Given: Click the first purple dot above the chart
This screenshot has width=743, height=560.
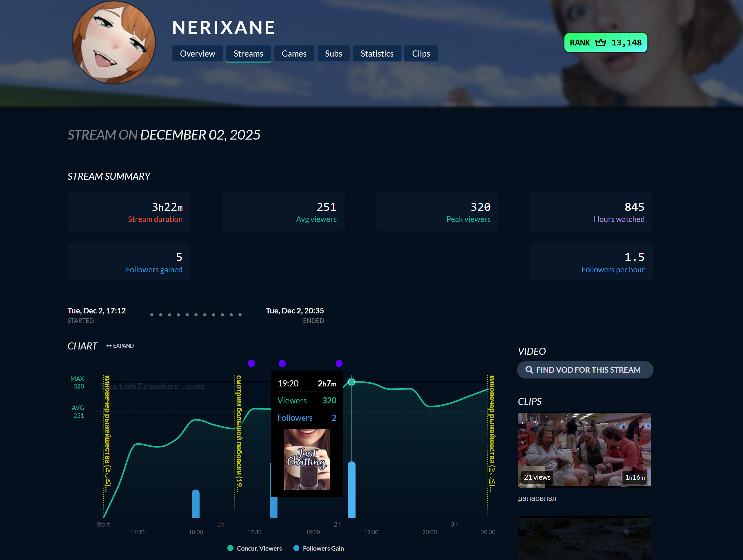Looking at the screenshot, I should pos(251,363).
